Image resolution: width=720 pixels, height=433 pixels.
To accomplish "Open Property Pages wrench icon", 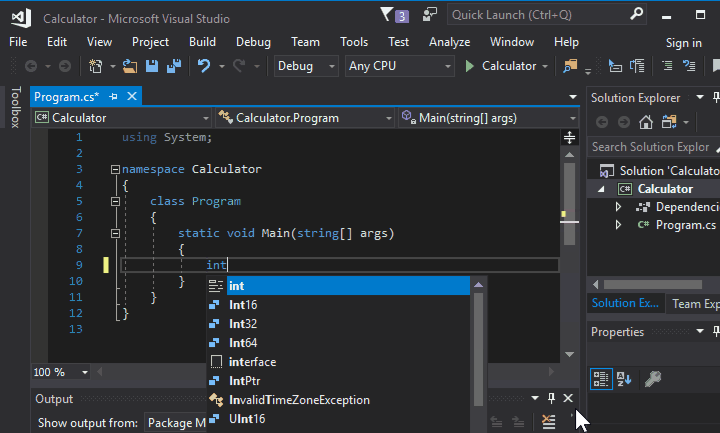I will point(652,378).
